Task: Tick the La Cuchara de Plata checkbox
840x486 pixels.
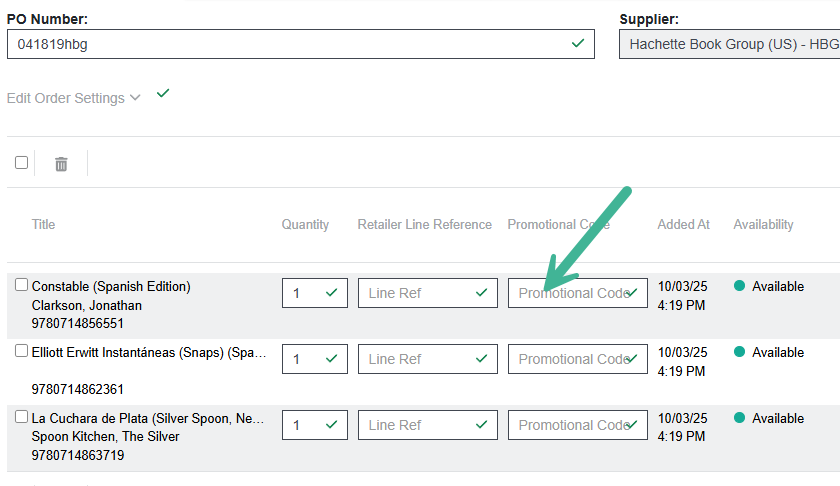Action: click(21, 417)
